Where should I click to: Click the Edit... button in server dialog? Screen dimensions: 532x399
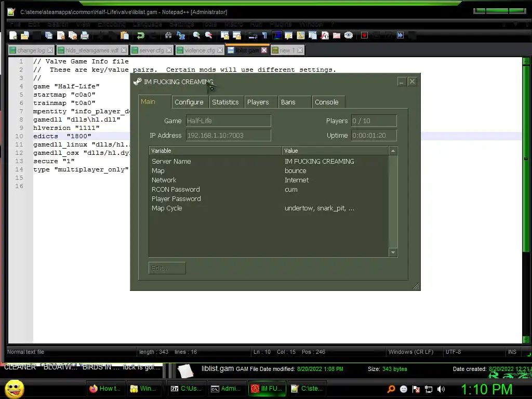[167, 268]
